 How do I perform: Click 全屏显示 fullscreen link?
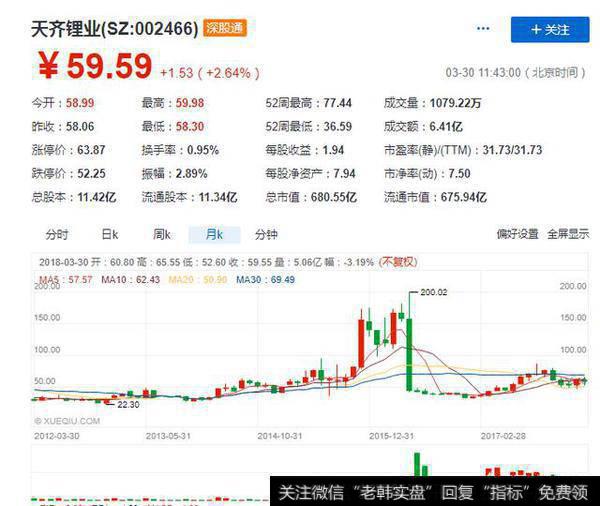click(x=568, y=234)
